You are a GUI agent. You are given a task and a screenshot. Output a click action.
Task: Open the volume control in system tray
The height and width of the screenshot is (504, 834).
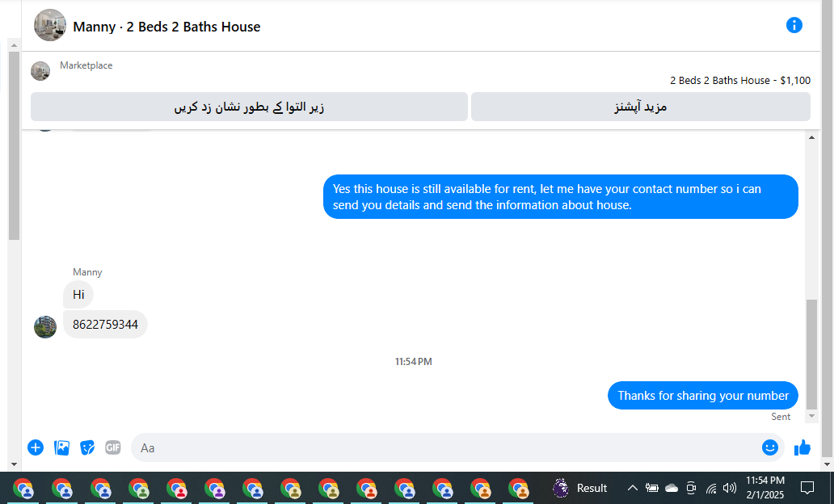[x=730, y=488]
